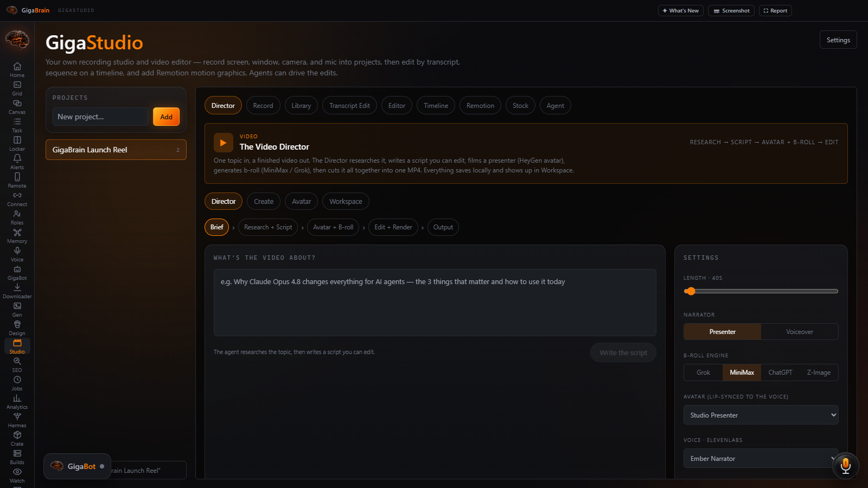Screen dimensions: 868x488
Task: Click What's New button
Action: tap(680, 11)
